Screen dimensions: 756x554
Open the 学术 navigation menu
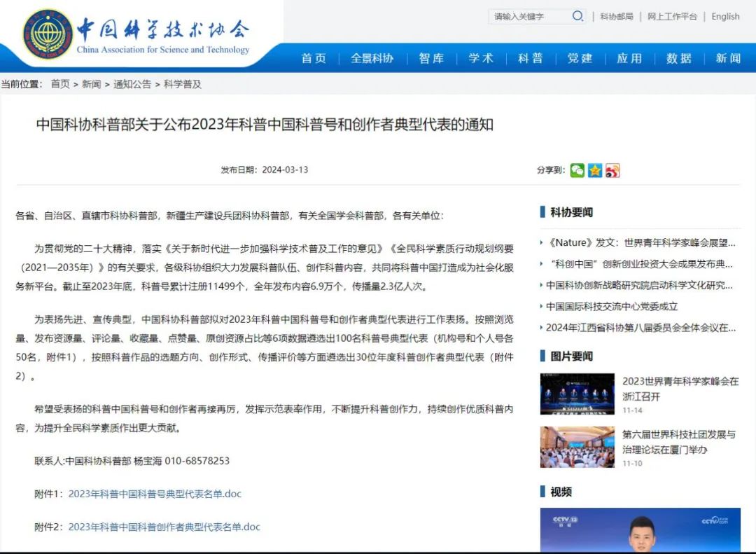pyautogui.click(x=481, y=58)
